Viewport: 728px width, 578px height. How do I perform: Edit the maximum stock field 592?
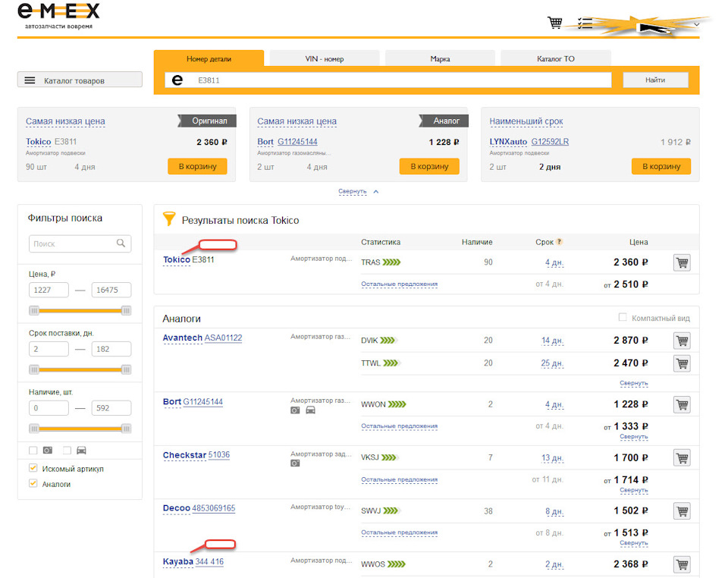pyautogui.click(x=111, y=408)
